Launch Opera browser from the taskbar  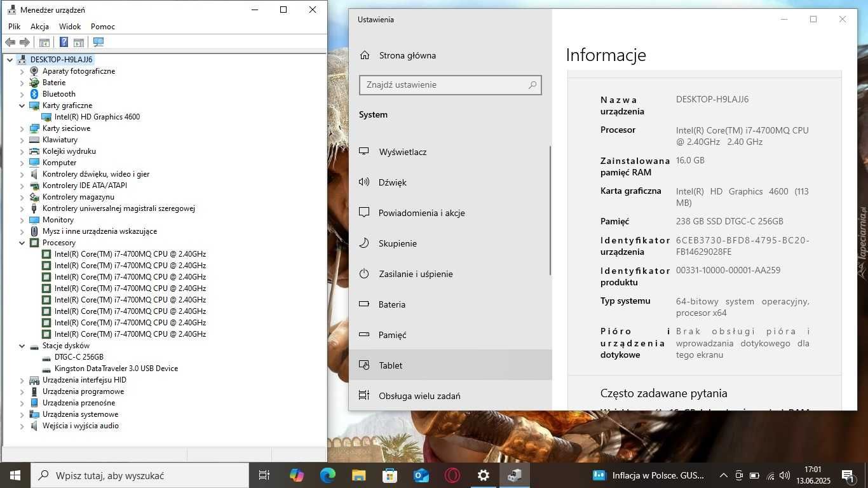click(452, 475)
